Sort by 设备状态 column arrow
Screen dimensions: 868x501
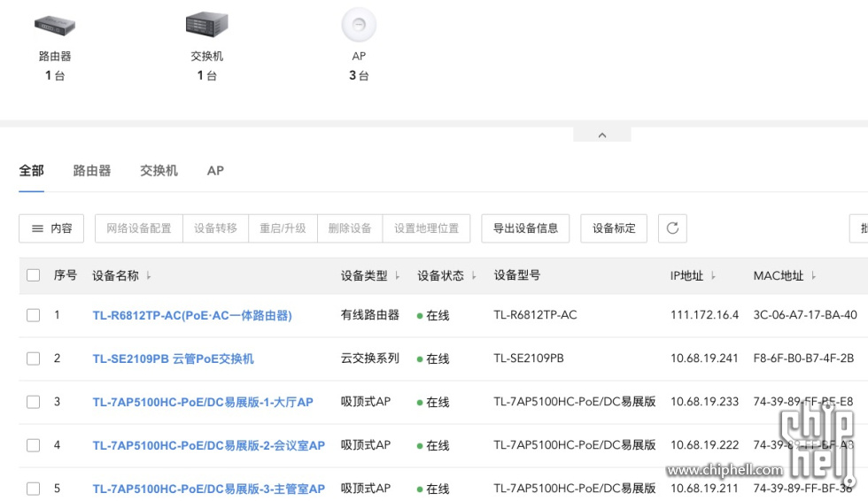474,275
